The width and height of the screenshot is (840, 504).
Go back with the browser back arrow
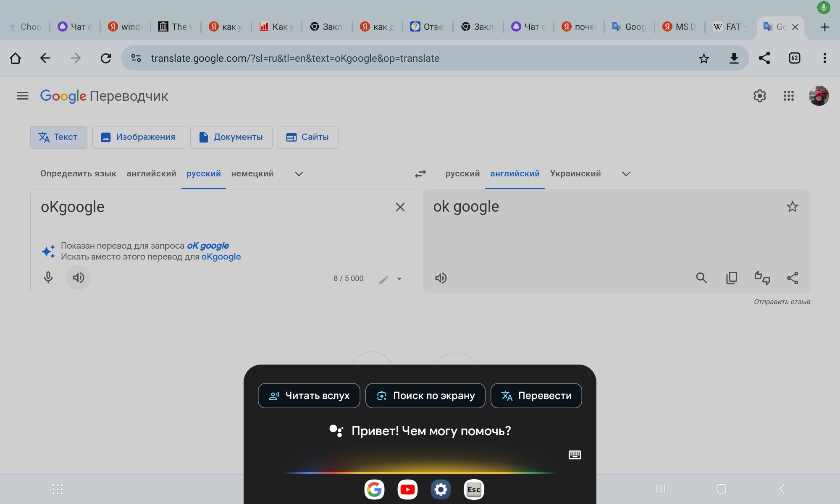pyautogui.click(x=45, y=58)
